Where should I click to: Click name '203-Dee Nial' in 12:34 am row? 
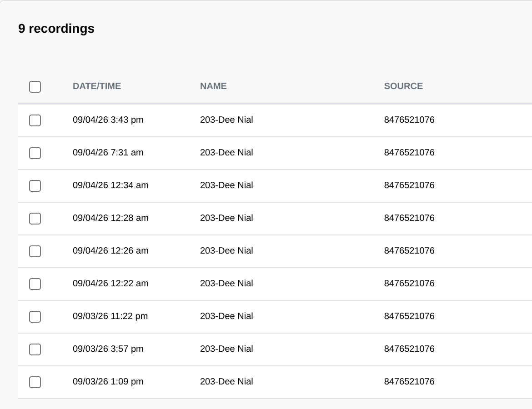[226, 185]
